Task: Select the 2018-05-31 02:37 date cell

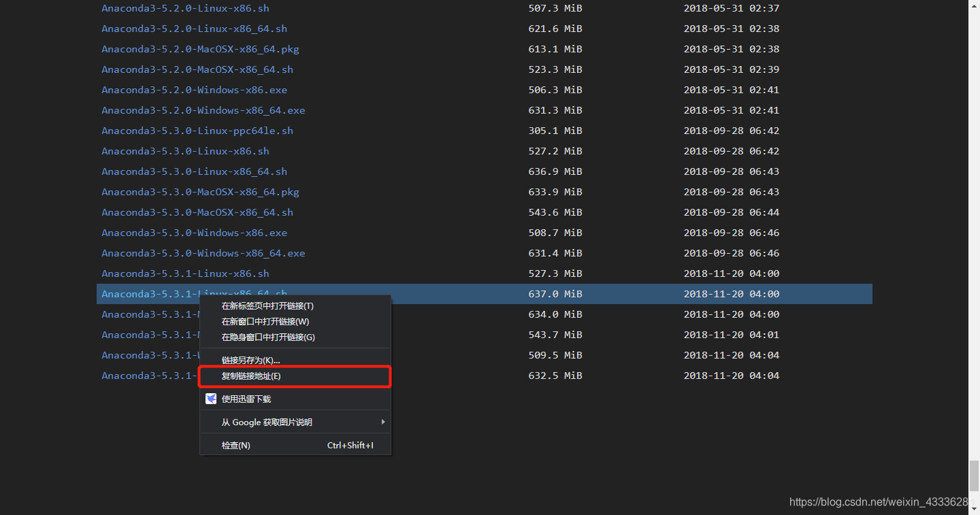Action: [x=732, y=8]
